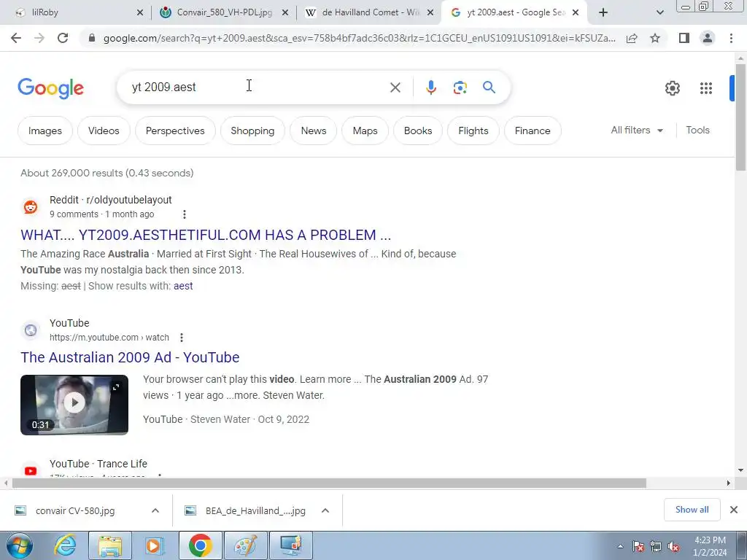Start voice search with the microphone
The image size is (747, 560).
[431, 87]
